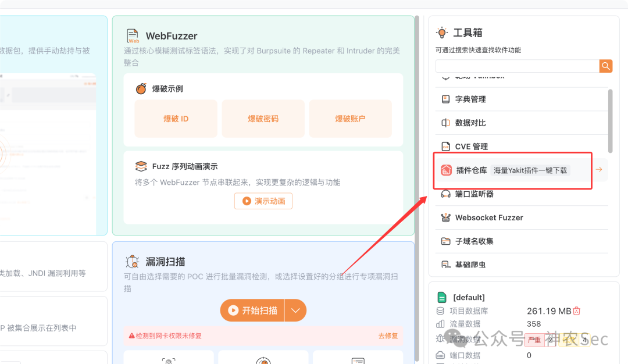Click the 端口数据 port icon
628x364 pixels.
pos(440,355)
